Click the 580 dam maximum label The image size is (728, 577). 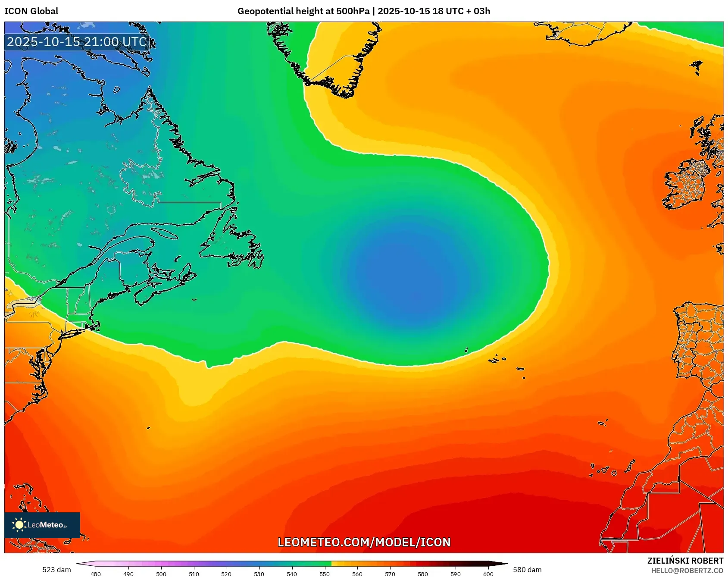(x=527, y=570)
